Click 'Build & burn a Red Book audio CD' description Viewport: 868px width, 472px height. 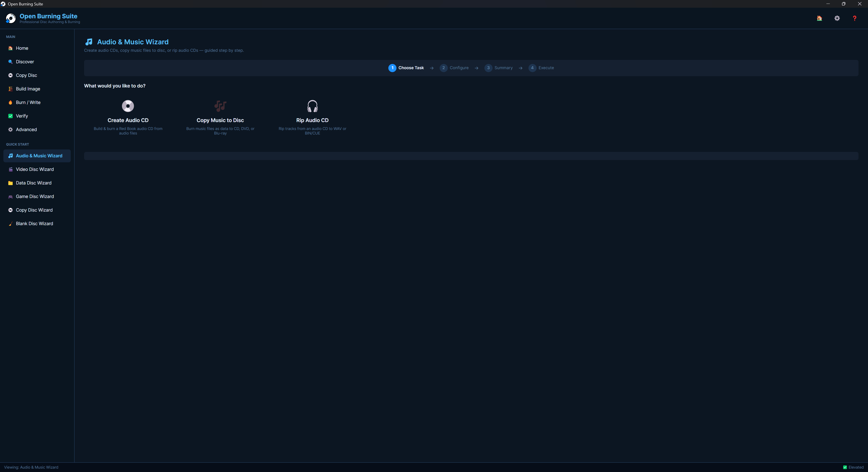(128, 131)
